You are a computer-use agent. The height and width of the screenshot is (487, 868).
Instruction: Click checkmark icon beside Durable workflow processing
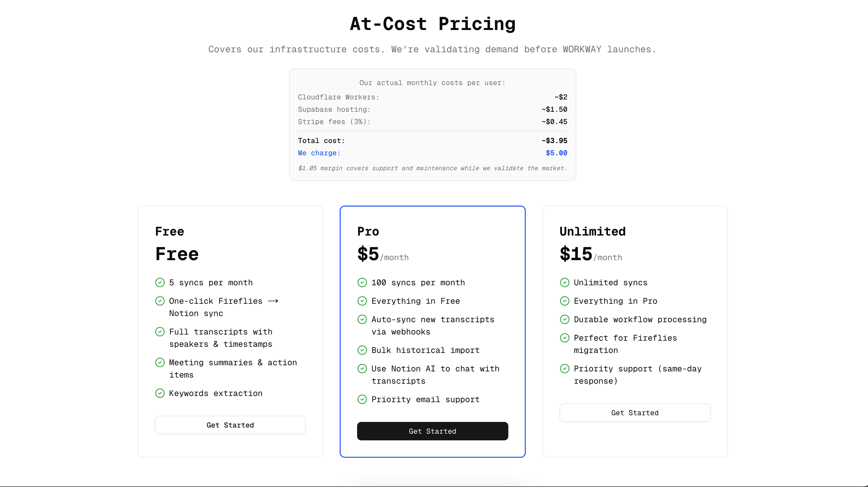pyautogui.click(x=565, y=319)
